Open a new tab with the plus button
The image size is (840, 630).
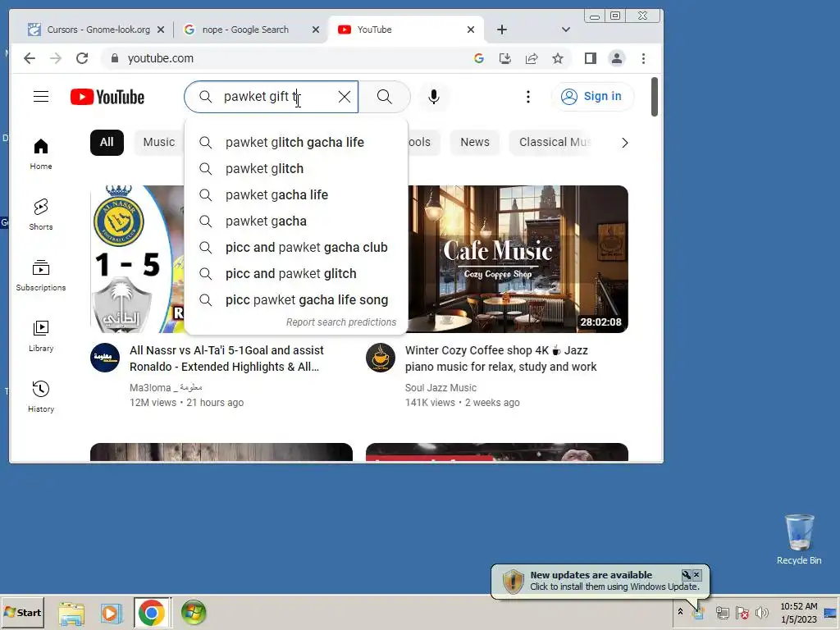point(502,30)
